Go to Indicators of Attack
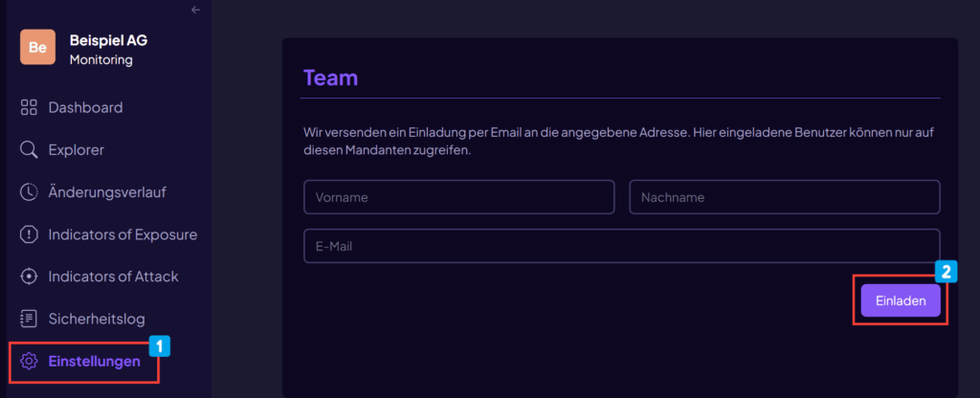 coord(114,276)
